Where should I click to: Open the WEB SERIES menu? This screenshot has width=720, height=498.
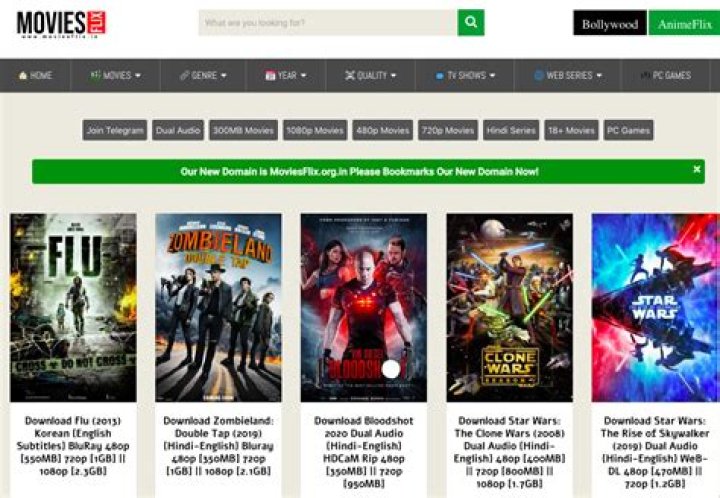[568, 75]
